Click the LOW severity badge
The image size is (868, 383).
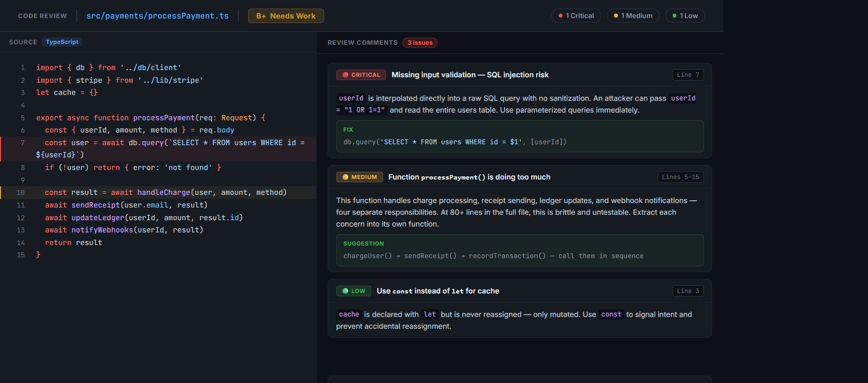tap(354, 291)
